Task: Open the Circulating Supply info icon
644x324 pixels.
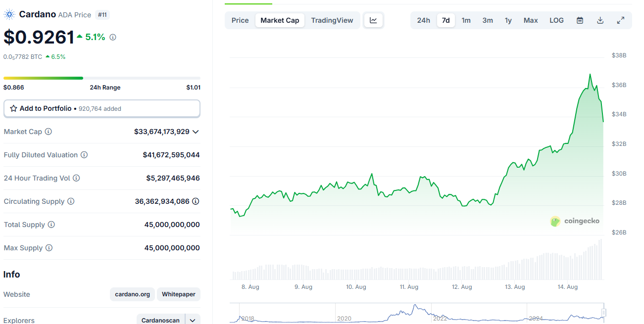Action: [x=70, y=201]
